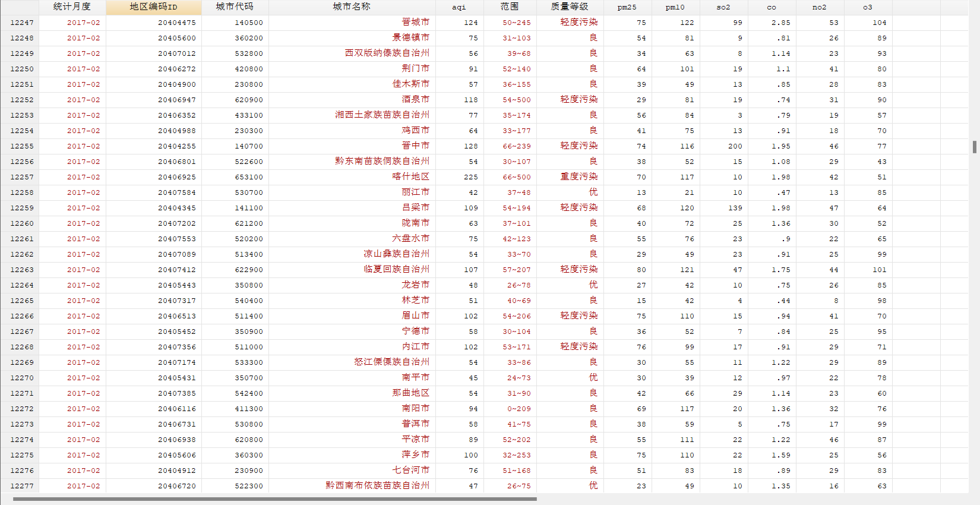
Task: Select the 龙岩市 cell
Action: tap(352, 285)
